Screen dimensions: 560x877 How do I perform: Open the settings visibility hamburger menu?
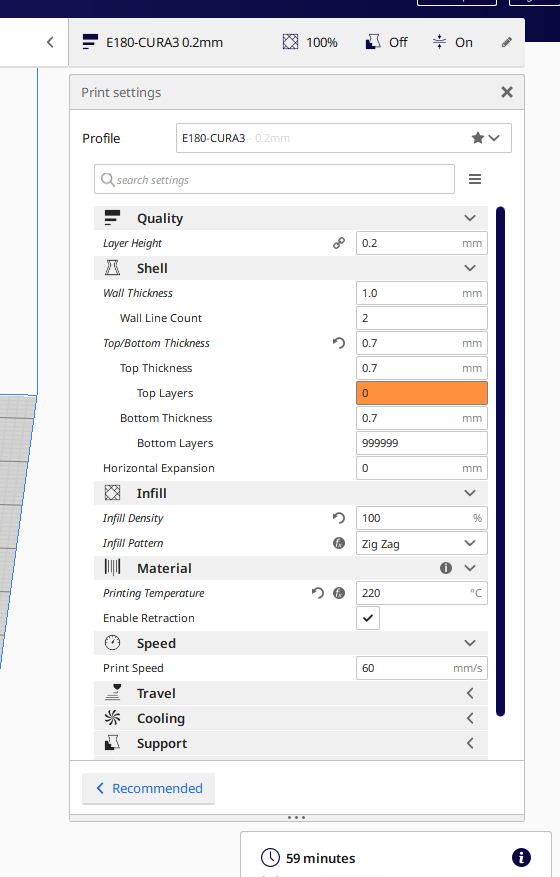(475, 179)
